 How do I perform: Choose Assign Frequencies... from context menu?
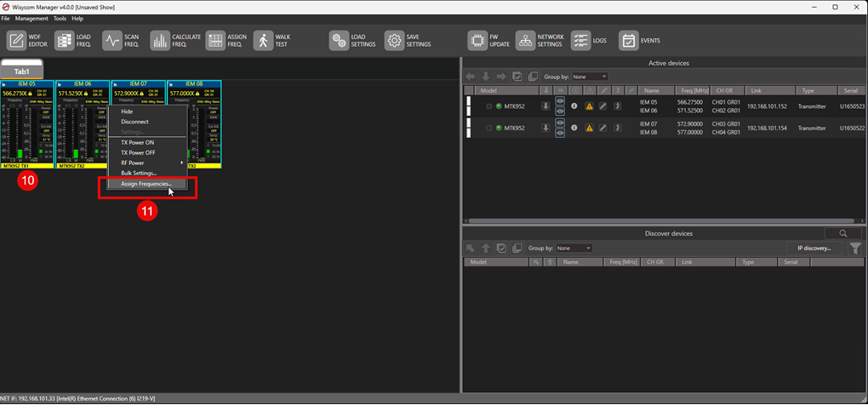[x=146, y=184]
